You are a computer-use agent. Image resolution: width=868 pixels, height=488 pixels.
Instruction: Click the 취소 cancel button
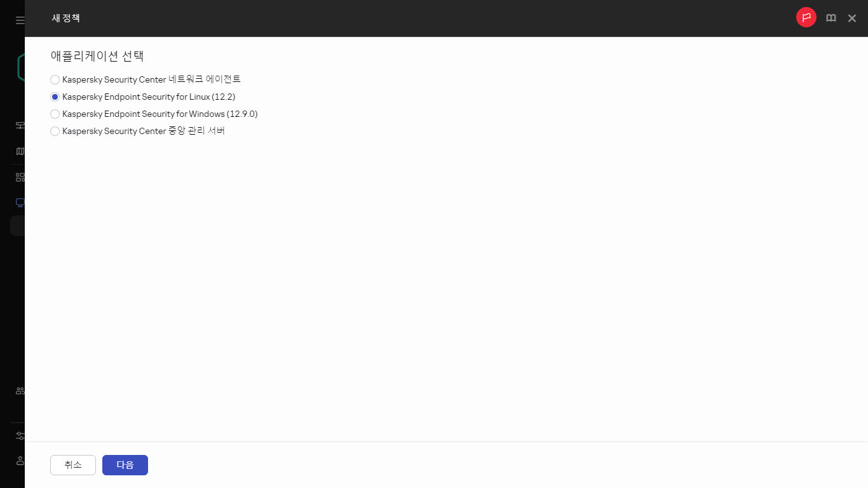[73, 465]
